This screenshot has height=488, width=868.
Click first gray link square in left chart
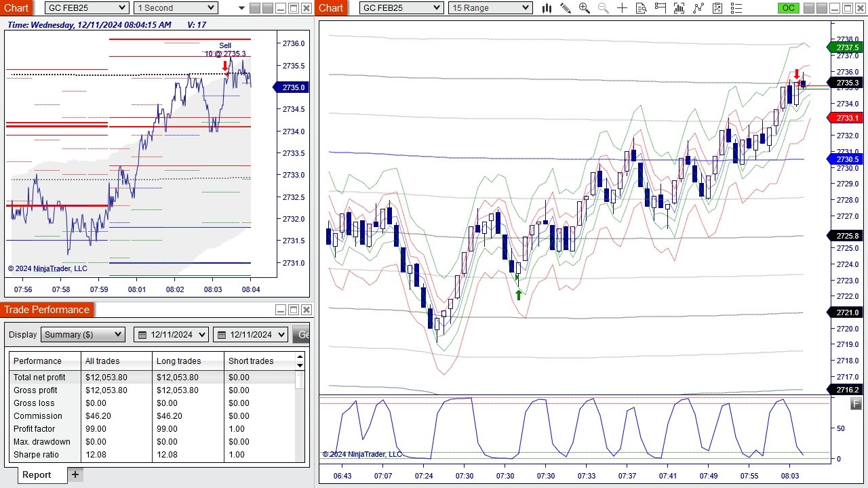(255, 8)
